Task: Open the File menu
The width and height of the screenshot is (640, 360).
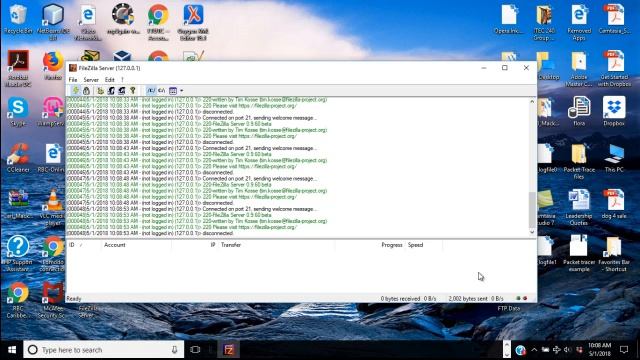Action: pos(73,80)
